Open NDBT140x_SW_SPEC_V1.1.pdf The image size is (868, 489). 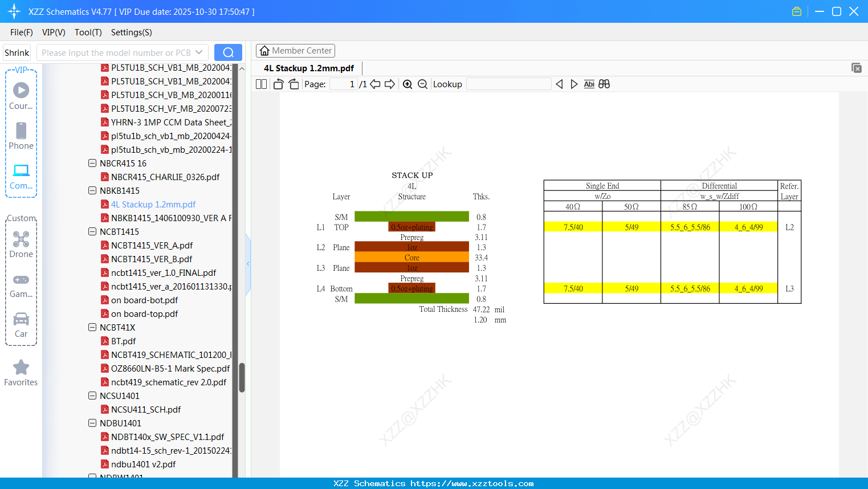(x=168, y=437)
